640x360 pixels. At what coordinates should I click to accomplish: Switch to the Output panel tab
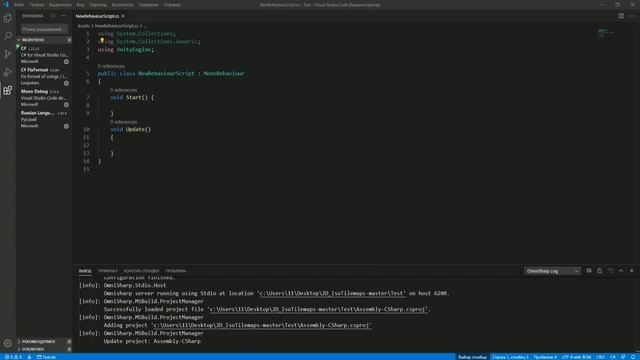pyautogui.click(x=85, y=271)
